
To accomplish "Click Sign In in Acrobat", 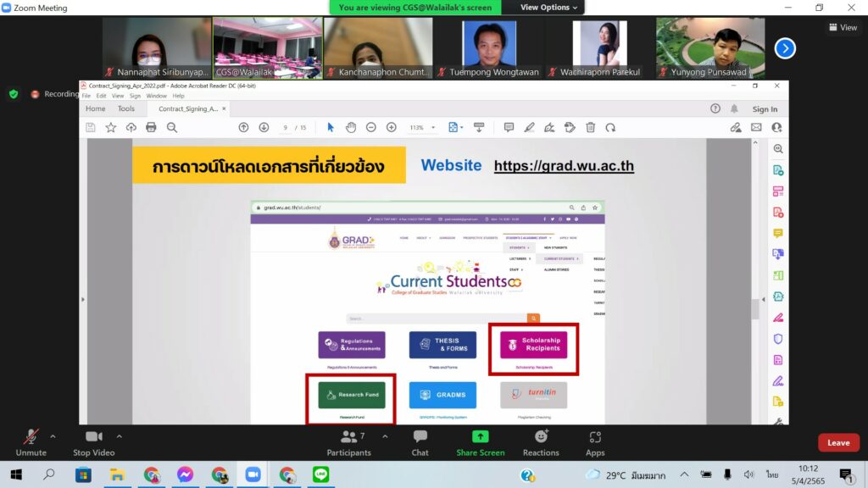I will (765, 109).
